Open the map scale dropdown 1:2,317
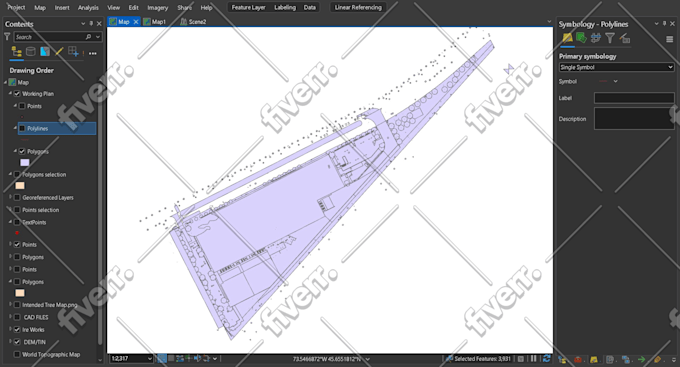Image resolution: width=680 pixels, height=367 pixels. (x=150, y=359)
